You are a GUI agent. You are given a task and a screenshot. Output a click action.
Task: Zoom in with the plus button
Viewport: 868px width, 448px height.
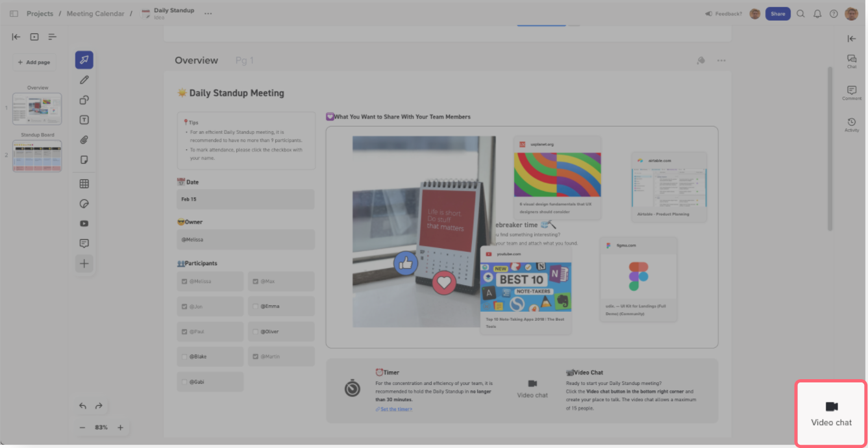point(120,427)
